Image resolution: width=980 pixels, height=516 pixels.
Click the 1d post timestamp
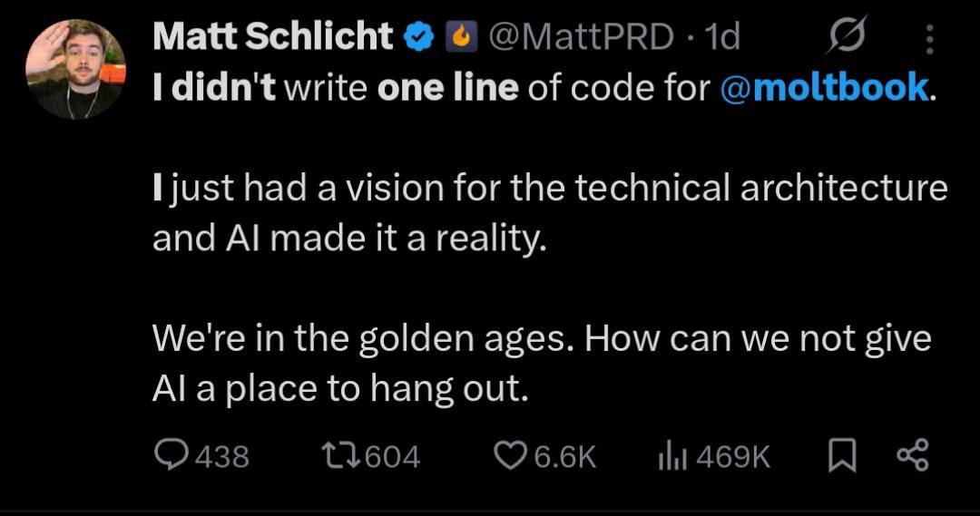pos(722,37)
